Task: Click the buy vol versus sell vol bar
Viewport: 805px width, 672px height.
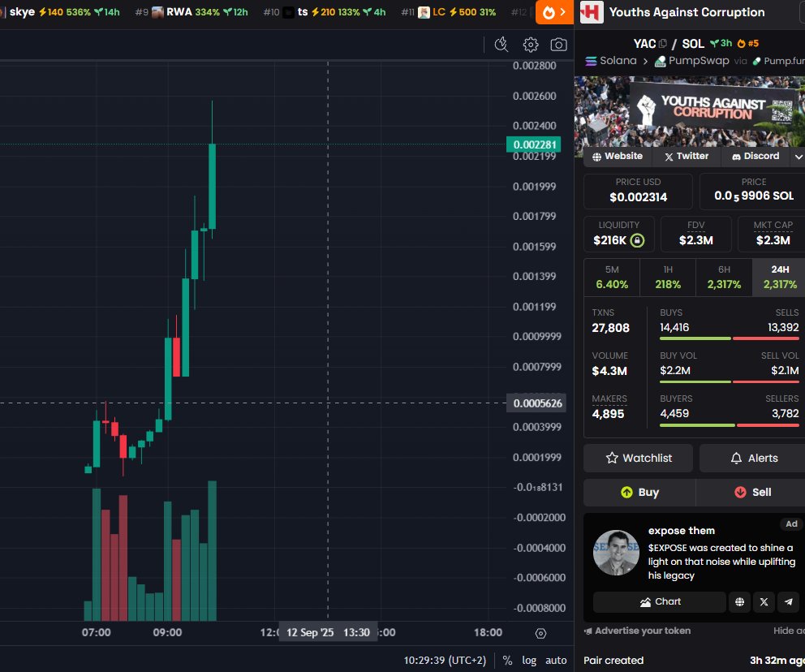Action: coord(730,382)
